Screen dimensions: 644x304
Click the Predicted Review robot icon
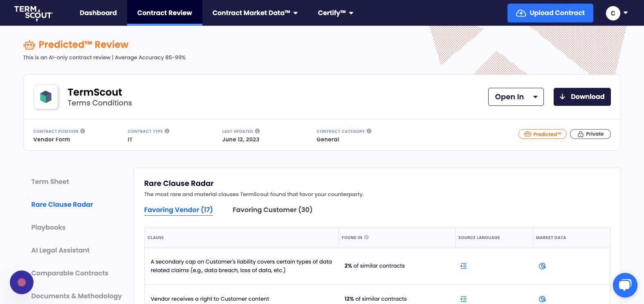pos(29,45)
